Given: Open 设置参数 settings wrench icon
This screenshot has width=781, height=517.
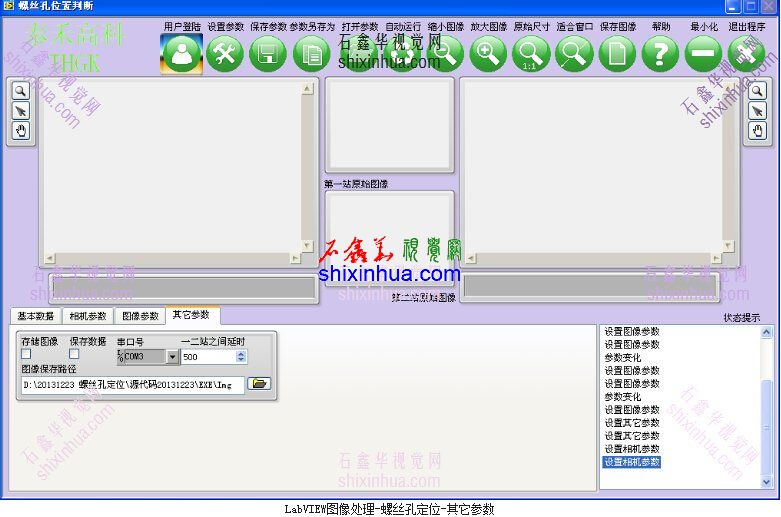Looking at the screenshot, I should [x=225, y=54].
